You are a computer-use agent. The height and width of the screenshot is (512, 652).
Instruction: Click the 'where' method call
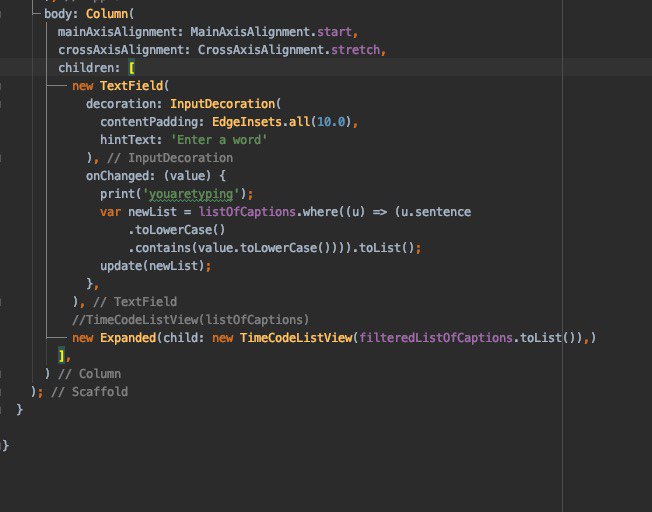[320, 212]
